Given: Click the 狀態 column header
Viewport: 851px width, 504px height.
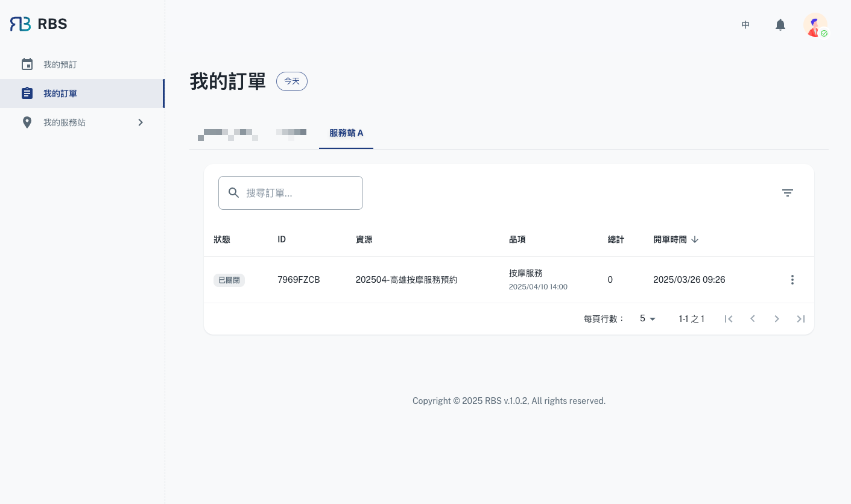Looking at the screenshot, I should coord(222,239).
